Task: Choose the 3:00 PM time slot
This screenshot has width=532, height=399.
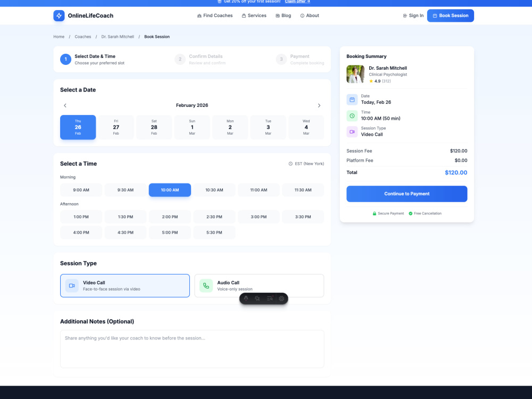Action: [259, 217]
